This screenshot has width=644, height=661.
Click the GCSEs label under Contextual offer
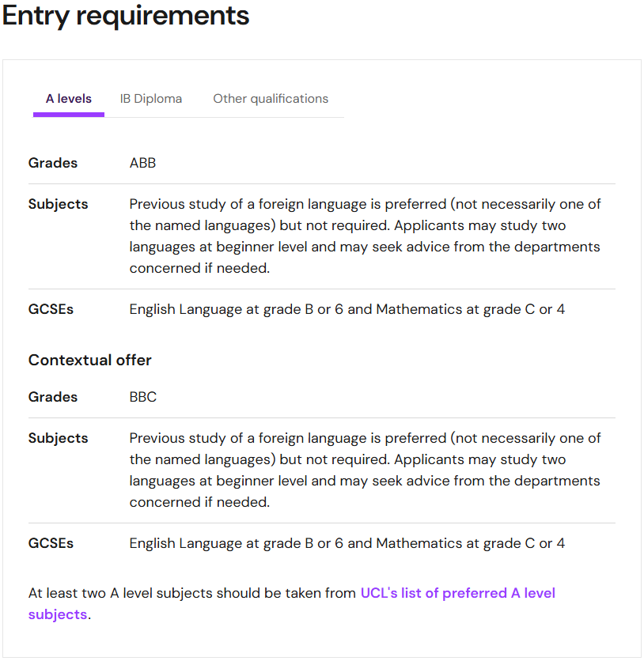tap(51, 543)
